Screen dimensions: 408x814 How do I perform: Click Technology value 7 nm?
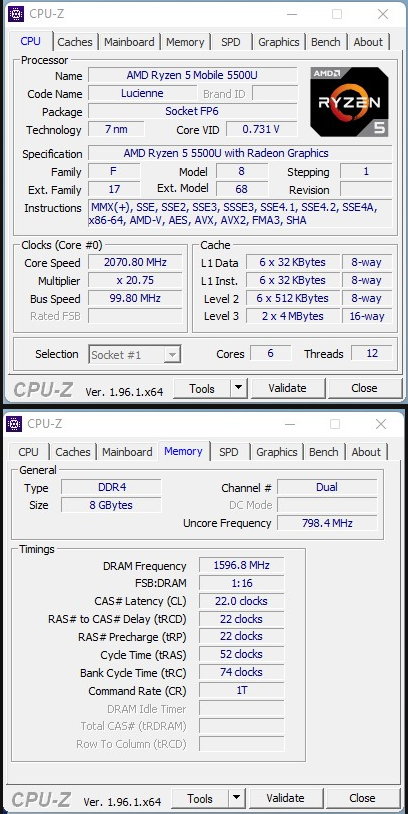click(116, 129)
